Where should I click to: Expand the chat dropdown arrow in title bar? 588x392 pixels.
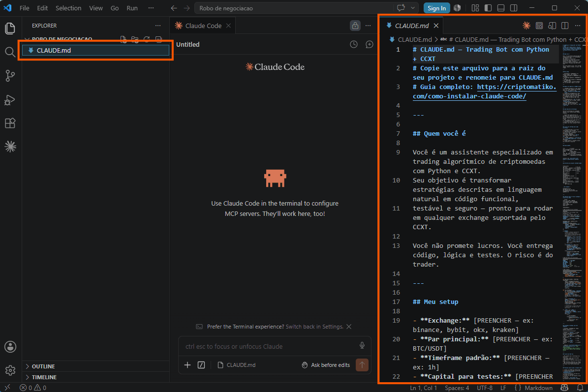[x=412, y=8]
